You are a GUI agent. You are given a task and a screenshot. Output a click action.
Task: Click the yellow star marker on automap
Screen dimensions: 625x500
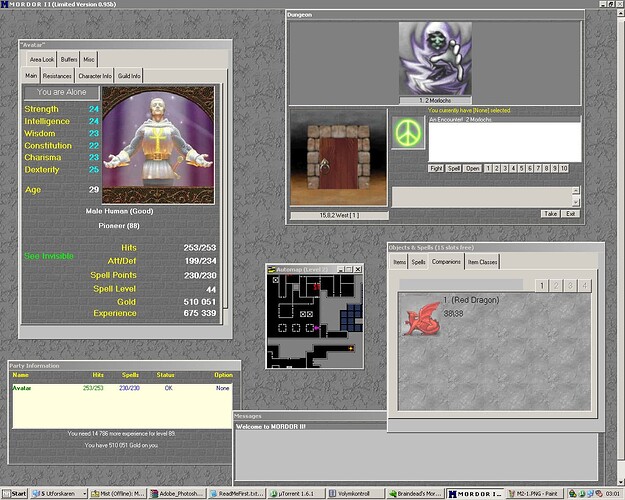(351, 348)
